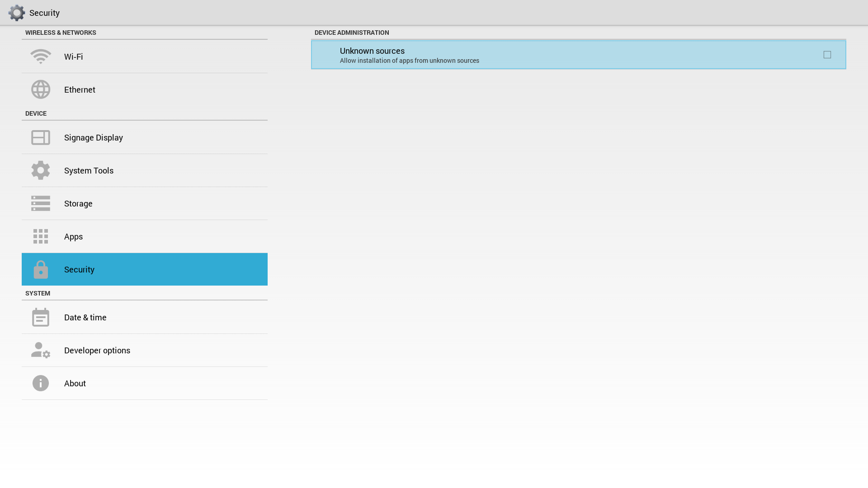Enable the Unknown sources checkbox

(x=827, y=55)
